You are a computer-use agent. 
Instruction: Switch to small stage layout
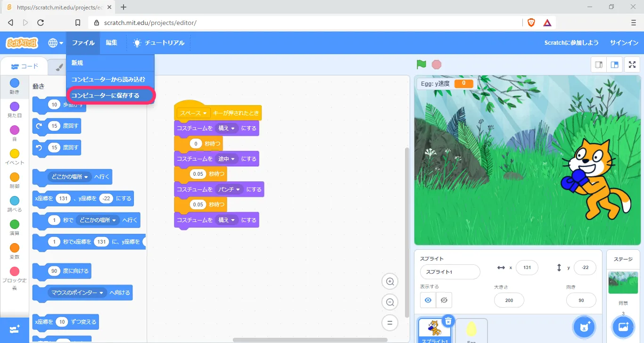(x=599, y=65)
